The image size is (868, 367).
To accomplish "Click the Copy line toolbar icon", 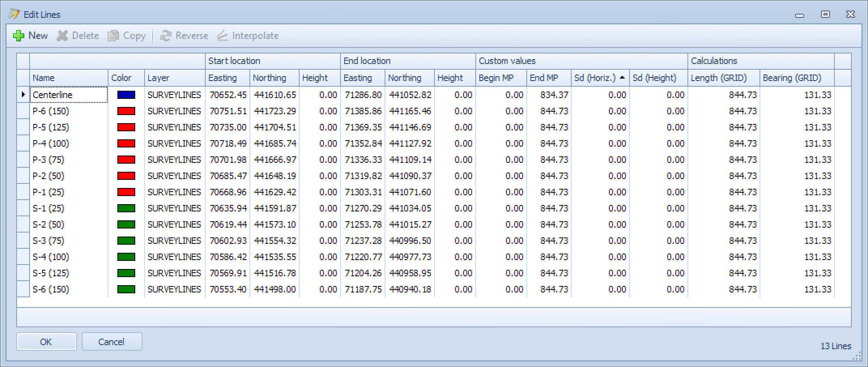I will point(113,36).
